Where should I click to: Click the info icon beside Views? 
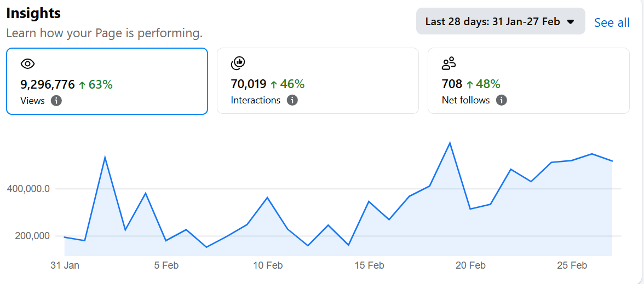point(56,101)
